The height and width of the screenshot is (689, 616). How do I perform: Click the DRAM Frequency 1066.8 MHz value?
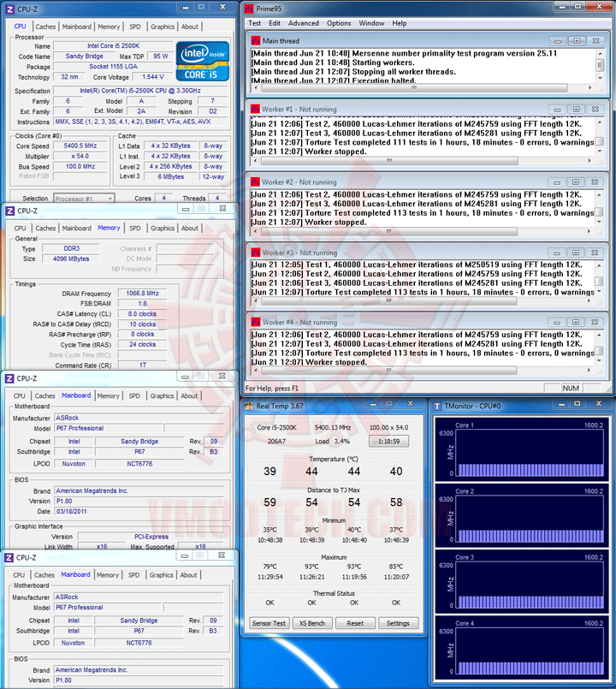(142, 293)
